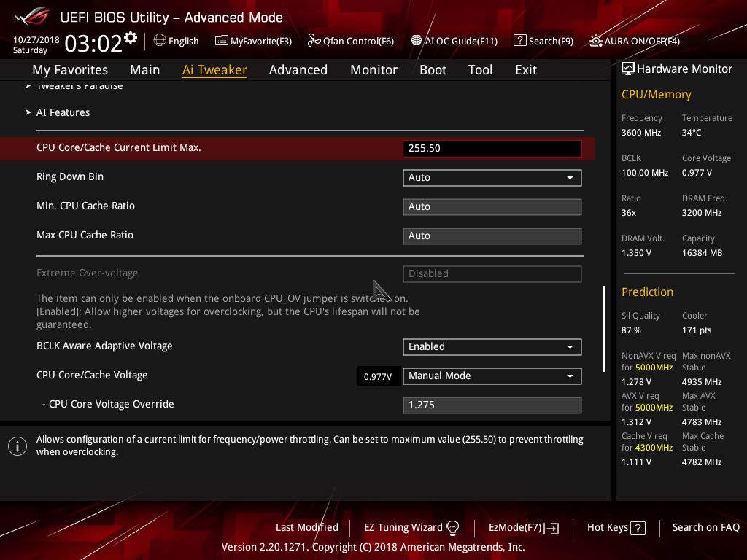Screen dimensions: 747x560
Task: Click the 171 pts Cooler value
Action: pyautogui.click(x=697, y=330)
